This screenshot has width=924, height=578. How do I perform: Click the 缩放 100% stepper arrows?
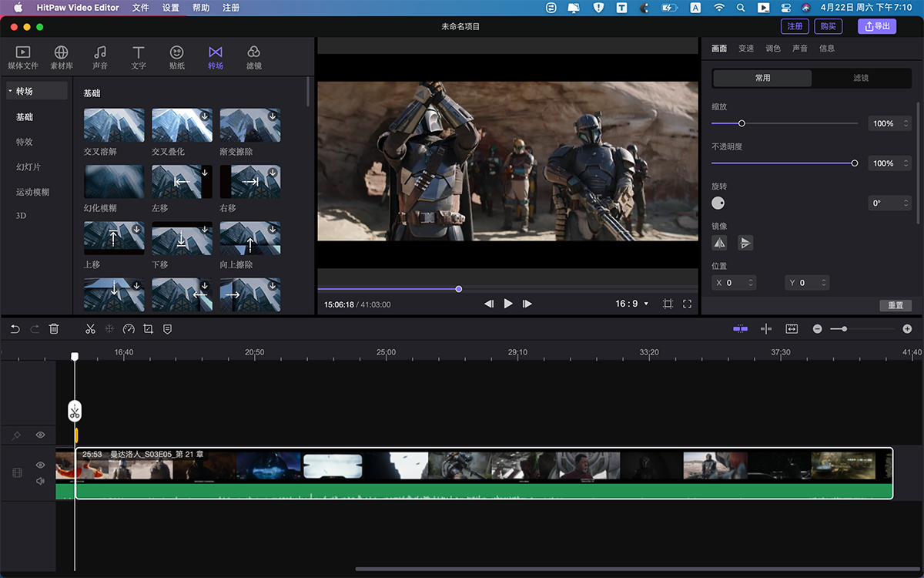[906, 123]
